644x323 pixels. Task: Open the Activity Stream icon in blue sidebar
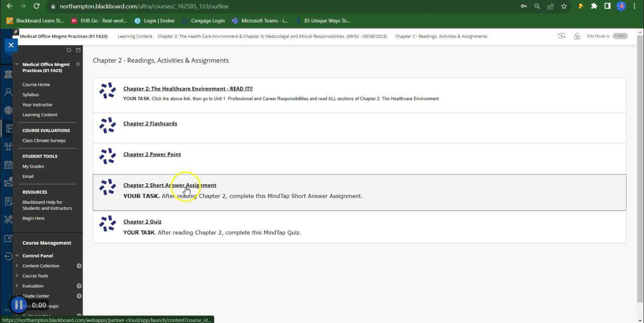pyautogui.click(x=8, y=110)
